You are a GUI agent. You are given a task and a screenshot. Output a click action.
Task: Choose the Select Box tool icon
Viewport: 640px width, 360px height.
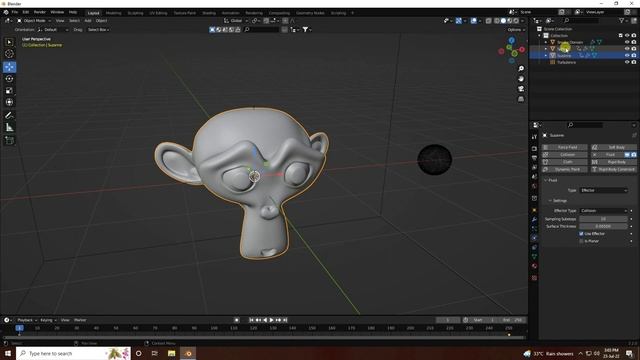pos(9,42)
